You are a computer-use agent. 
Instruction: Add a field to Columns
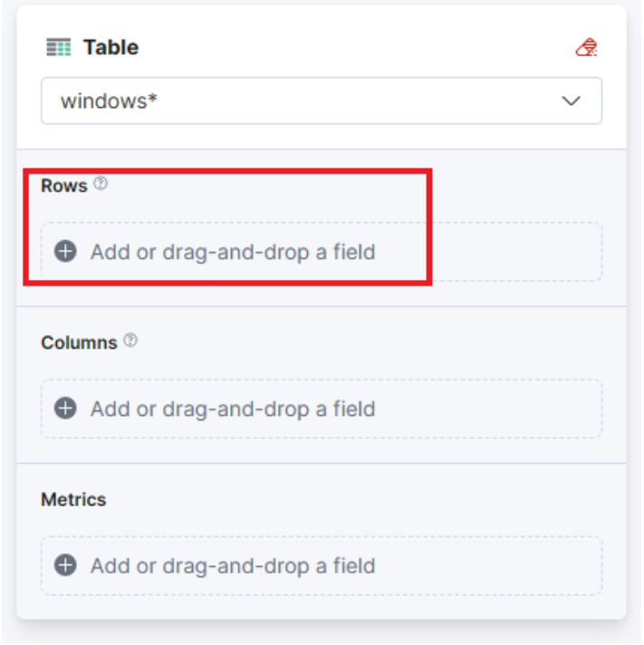pos(232,409)
